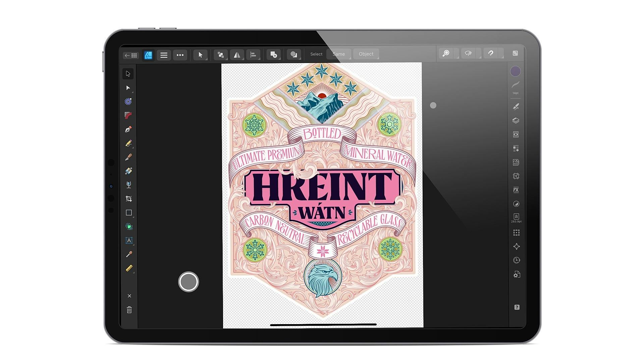The height and width of the screenshot is (362, 644).
Task: Tap the Object select button
Action: coord(366,54)
